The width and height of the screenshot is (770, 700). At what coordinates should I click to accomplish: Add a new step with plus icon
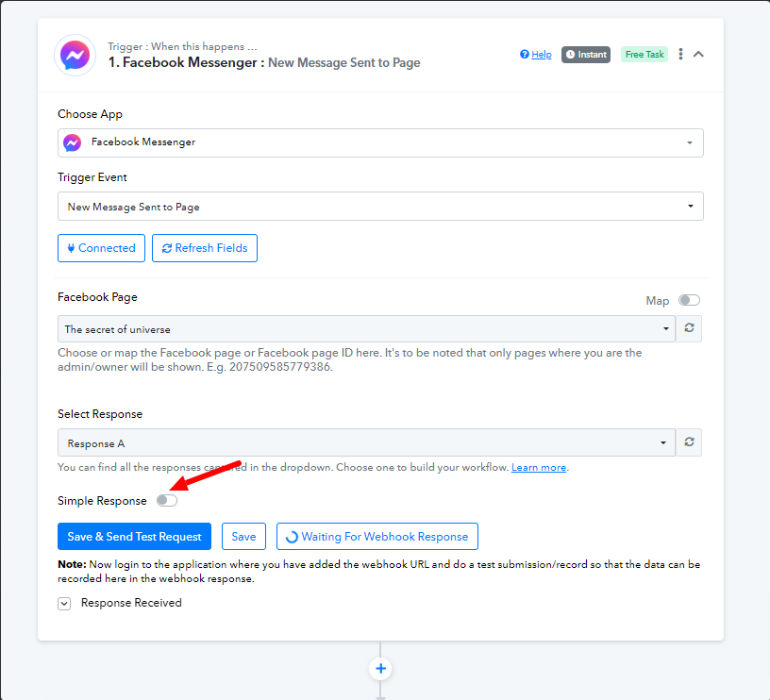380,669
